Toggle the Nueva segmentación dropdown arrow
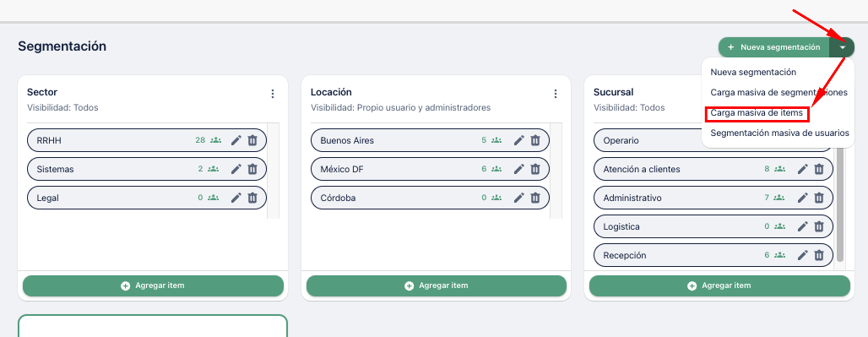 pyautogui.click(x=842, y=47)
